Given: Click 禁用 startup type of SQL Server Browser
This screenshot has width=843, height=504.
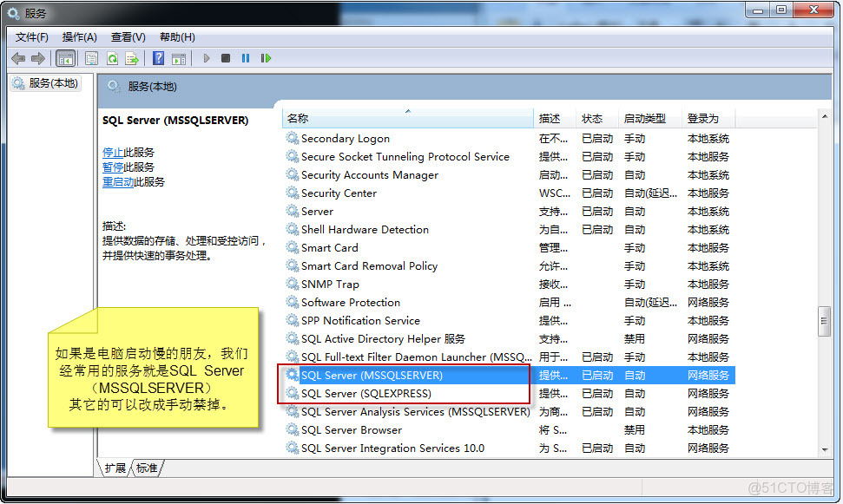Looking at the screenshot, I should coord(635,430).
